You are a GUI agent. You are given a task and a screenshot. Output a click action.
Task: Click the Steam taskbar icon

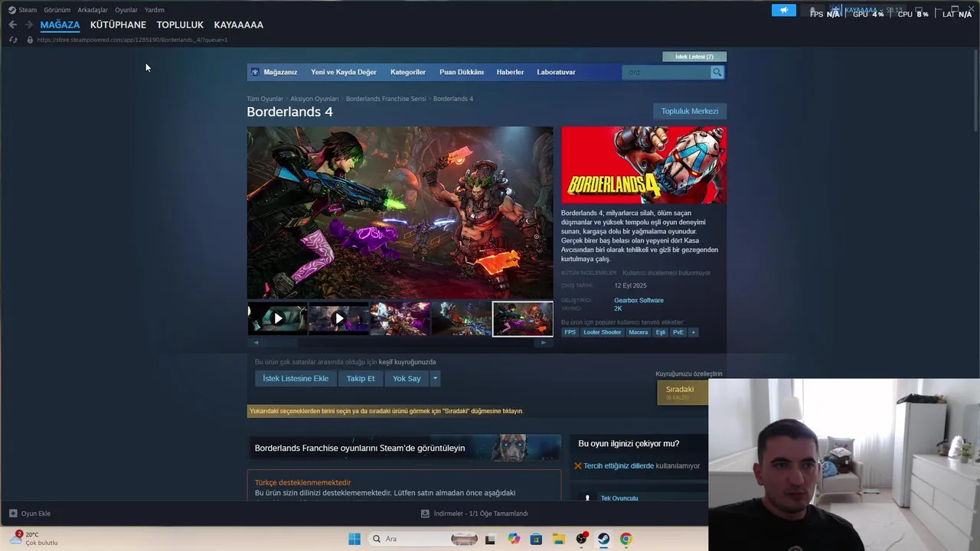[604, 539]
